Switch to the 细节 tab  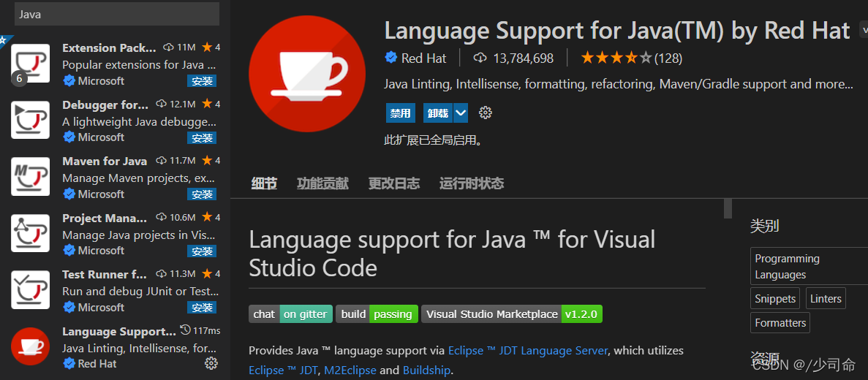click(264, 183)
